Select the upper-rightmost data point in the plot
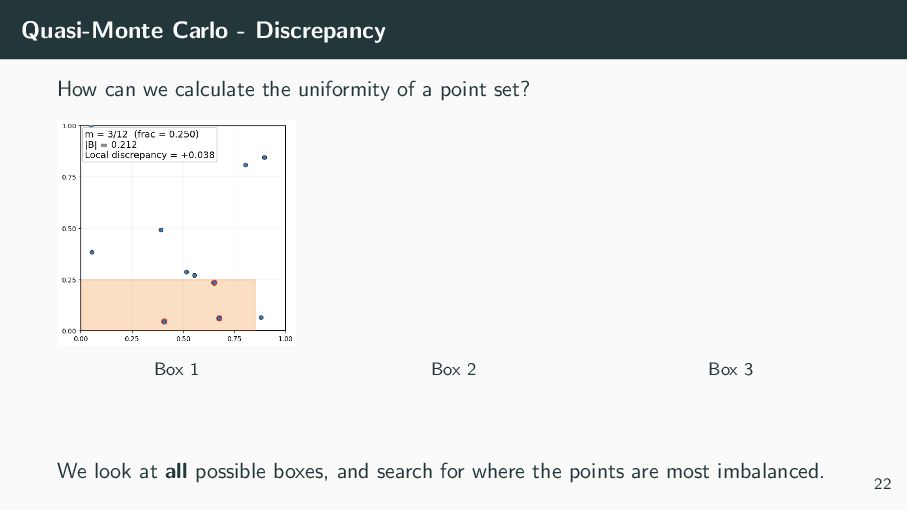Screen dimensions: 907x510 [x=264, y=157]
